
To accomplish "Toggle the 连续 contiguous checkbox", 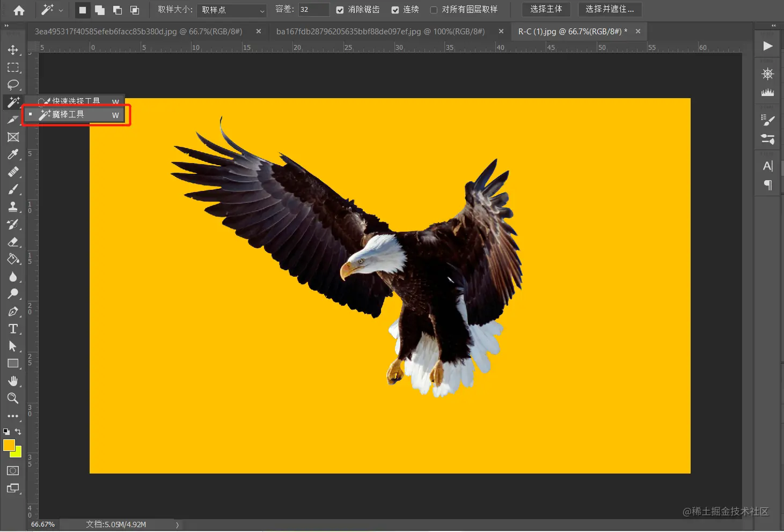I will point(395,10).
